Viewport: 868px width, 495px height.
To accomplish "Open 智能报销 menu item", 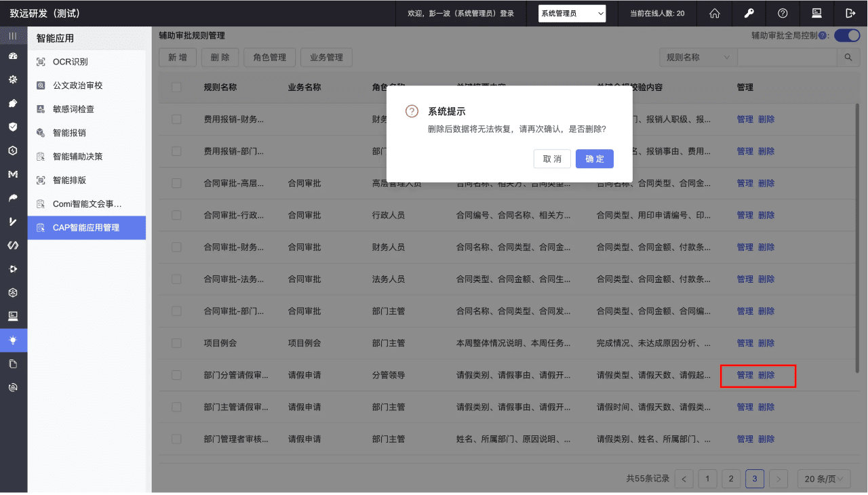I will click(x=87, y=133).
